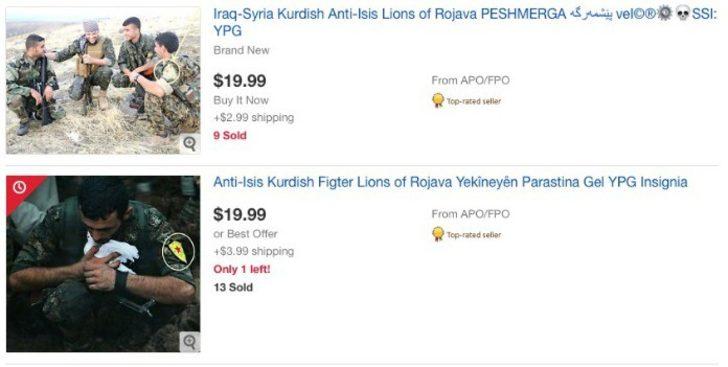Click the magnifier icon on the second listing photo

tap(189, 342)
